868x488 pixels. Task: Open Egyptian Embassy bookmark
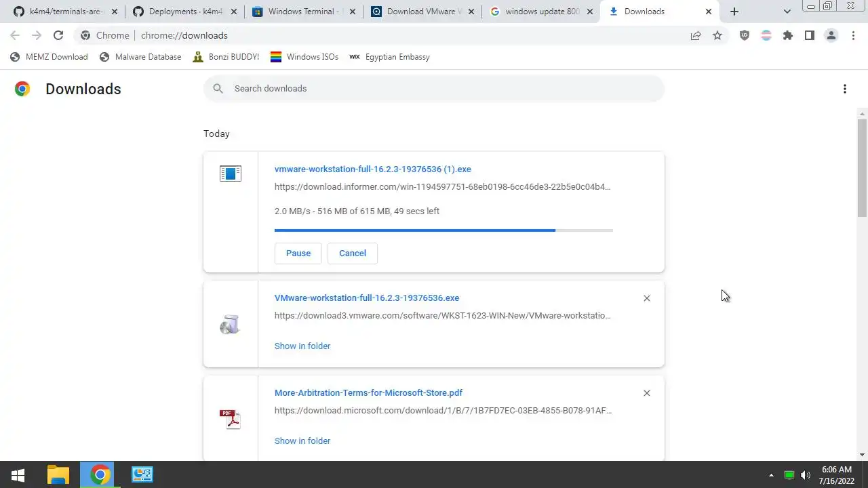(389, 57)
